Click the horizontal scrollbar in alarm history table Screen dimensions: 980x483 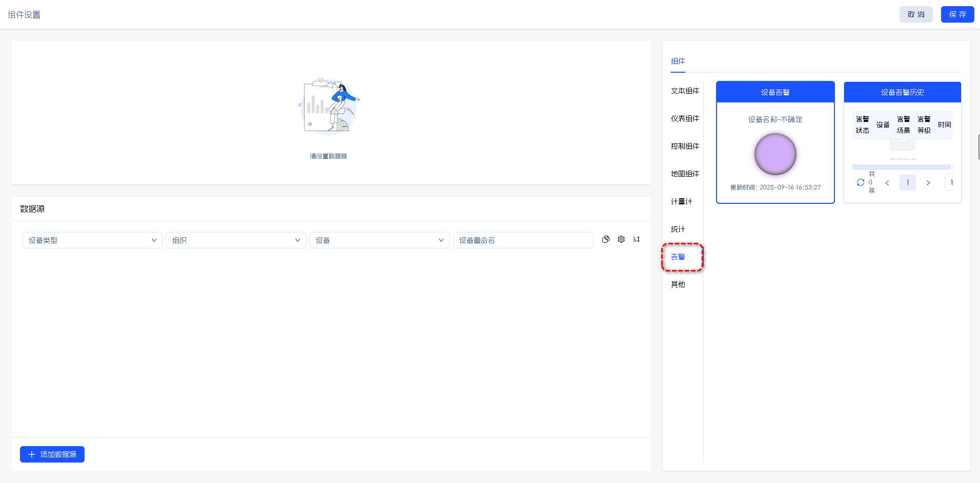point(901,167)
